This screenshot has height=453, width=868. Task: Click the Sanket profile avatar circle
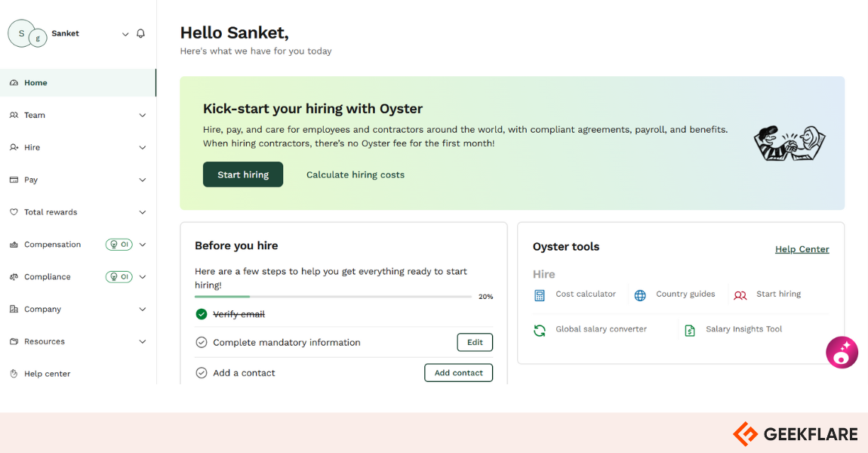[22, 33]
